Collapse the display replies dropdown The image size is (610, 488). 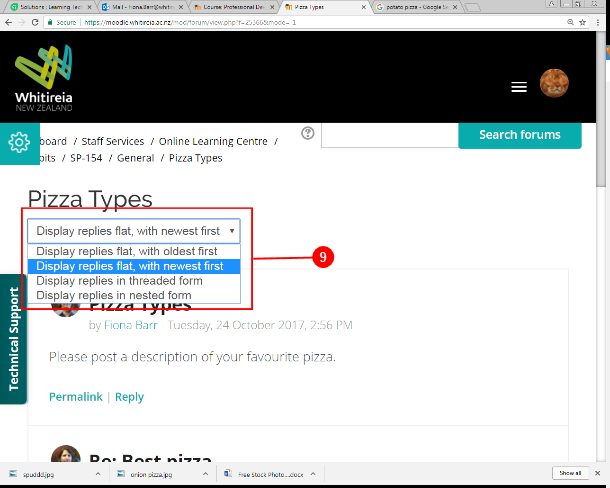[x=134, y=231]
